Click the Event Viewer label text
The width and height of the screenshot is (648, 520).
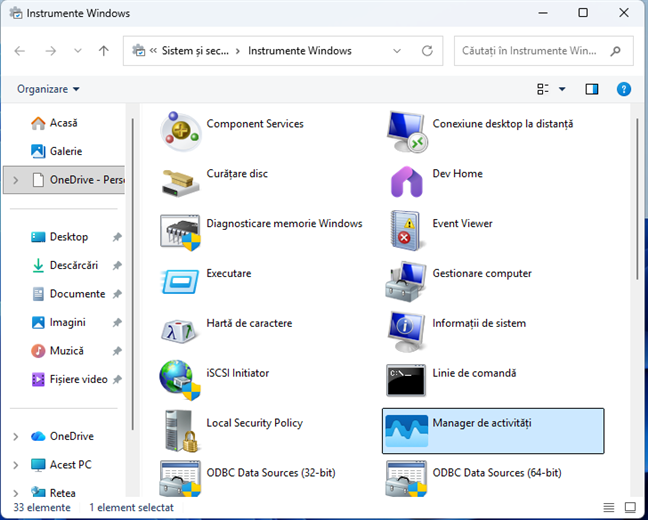[x=462, y=224]
